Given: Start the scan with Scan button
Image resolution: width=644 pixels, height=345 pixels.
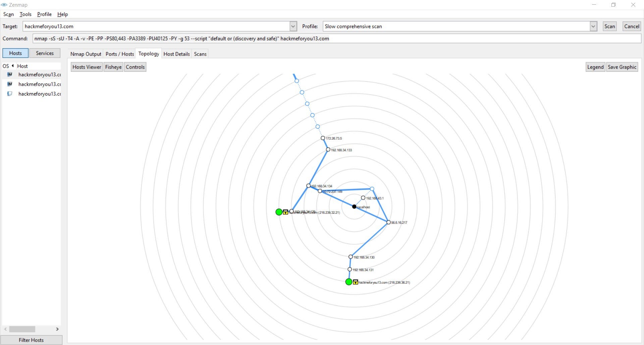Looking at the screenshot, I should 609,26.
